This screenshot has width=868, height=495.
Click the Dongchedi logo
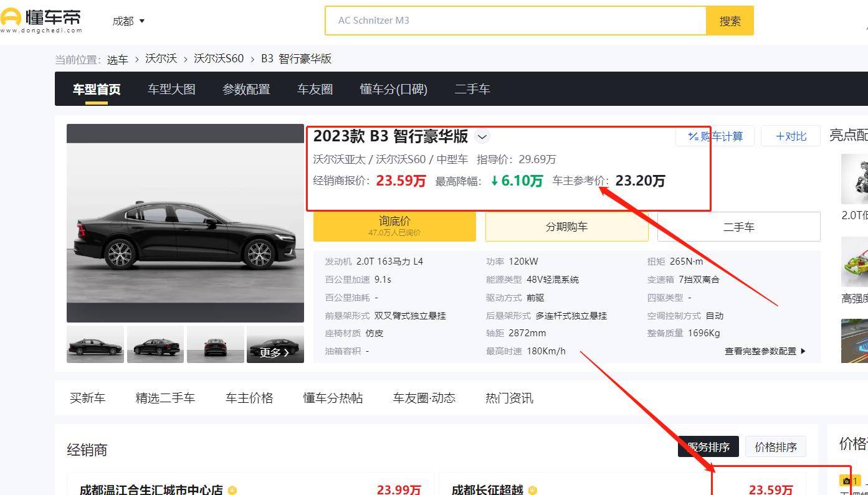(41, 20)
